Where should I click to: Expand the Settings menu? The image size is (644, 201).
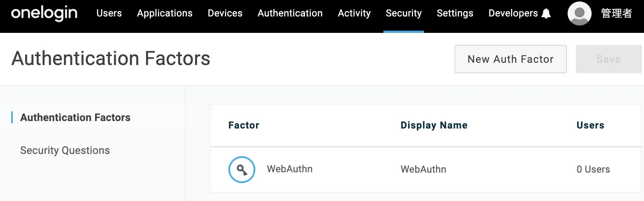455,13
